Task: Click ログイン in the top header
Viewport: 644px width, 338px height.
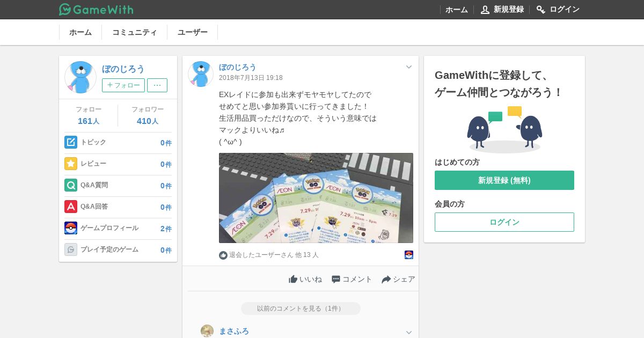Action: [558, 10]
